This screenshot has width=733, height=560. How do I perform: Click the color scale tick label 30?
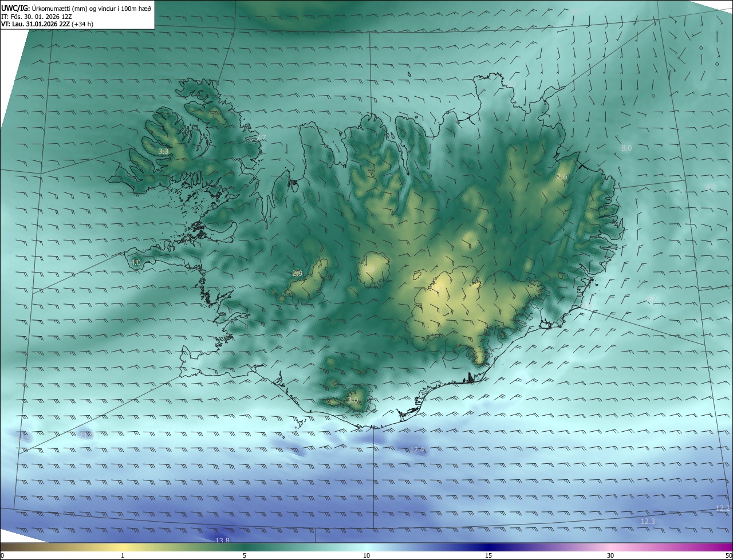(x=610, y=555)
